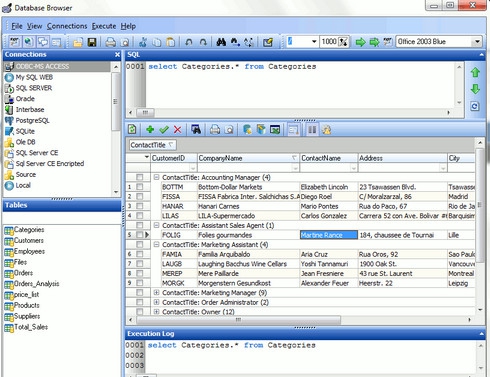
Task: Sort by the ContactName column header
Action: [329, 158]
